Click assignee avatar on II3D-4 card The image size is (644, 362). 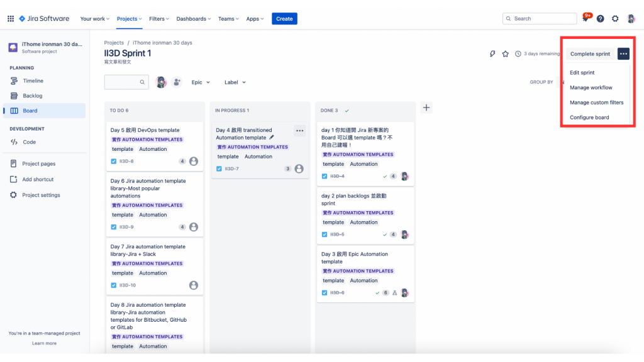click(404, 176)
